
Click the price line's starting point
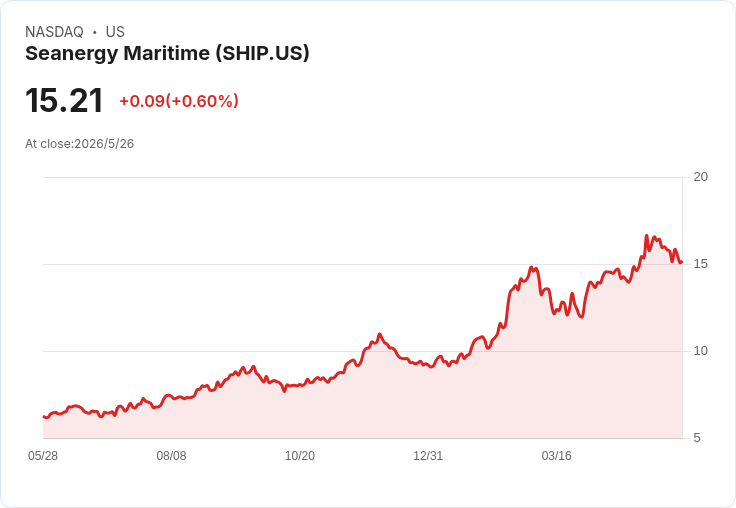44,416
